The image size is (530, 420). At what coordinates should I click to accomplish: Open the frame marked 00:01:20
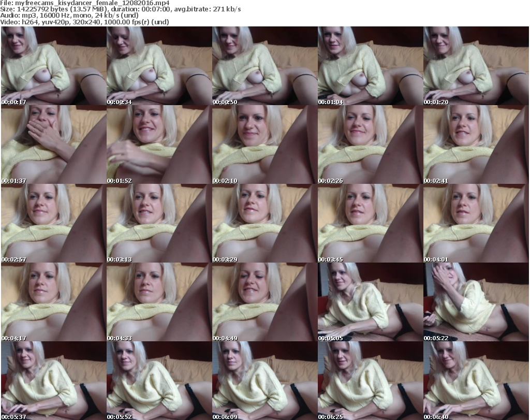pos(476,66)
